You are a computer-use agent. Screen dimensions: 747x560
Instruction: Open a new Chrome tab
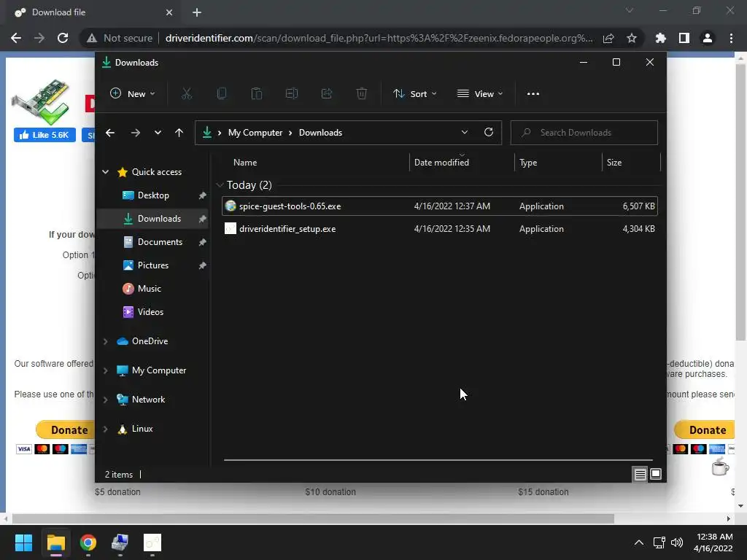click(x=197, y=12)
